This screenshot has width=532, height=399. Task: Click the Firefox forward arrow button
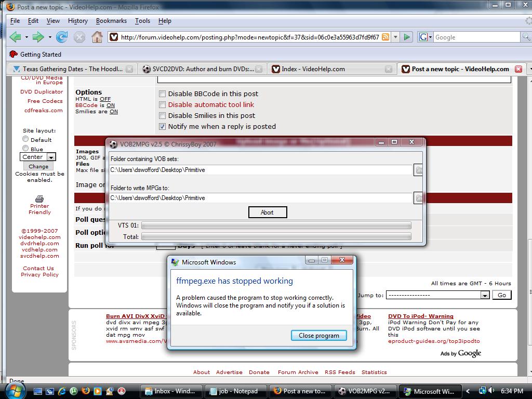point(38,37)
